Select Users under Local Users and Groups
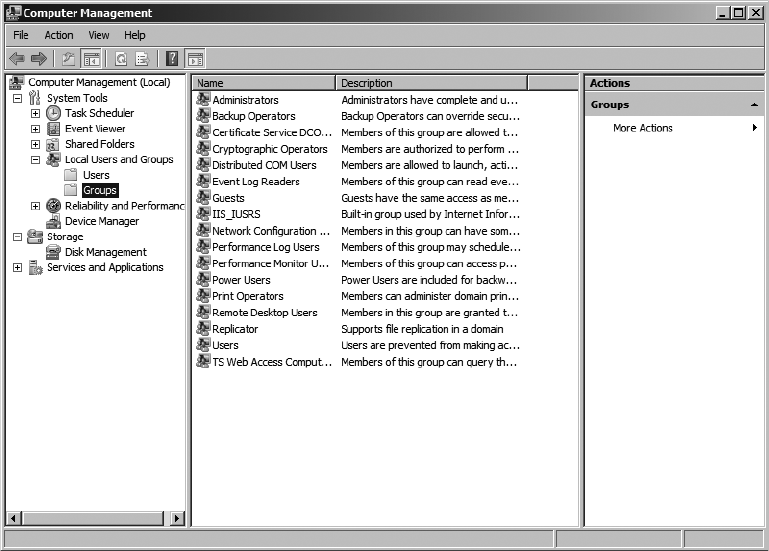This screenshot has width=769, height=551. pyautogui.click(x=96, y=175)
